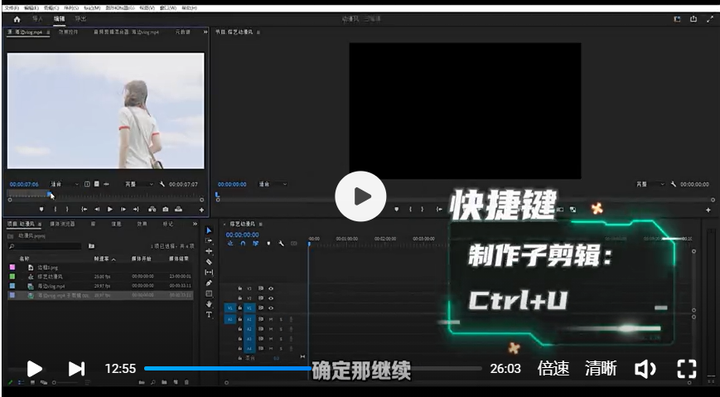Image resolution: width=720 pixels, height=397 pixels.
Task: Click the Home icon in the header
Action: 17,19
